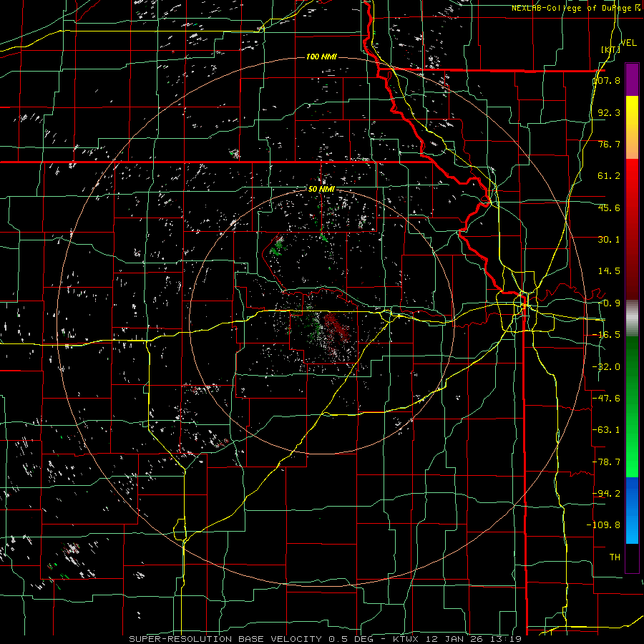
Task: Click the 14.5 velocity scale value
Action: pyautogui.click(x=609, y=271)
